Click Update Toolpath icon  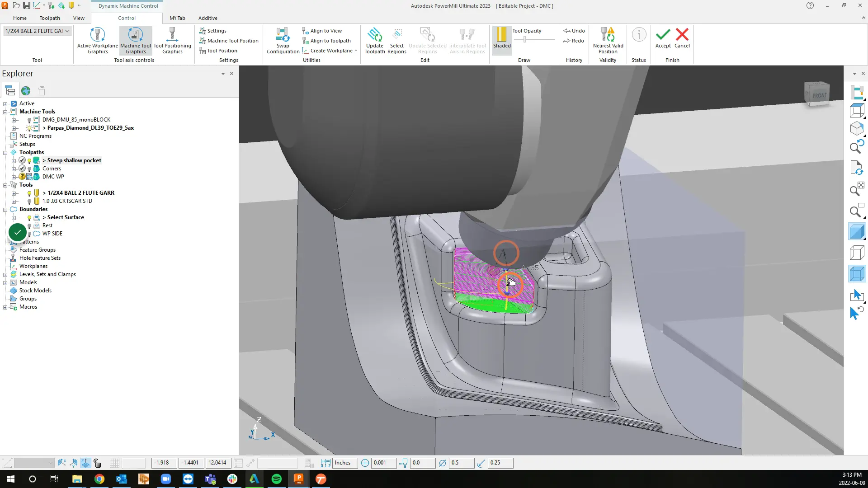coord(375,41)
